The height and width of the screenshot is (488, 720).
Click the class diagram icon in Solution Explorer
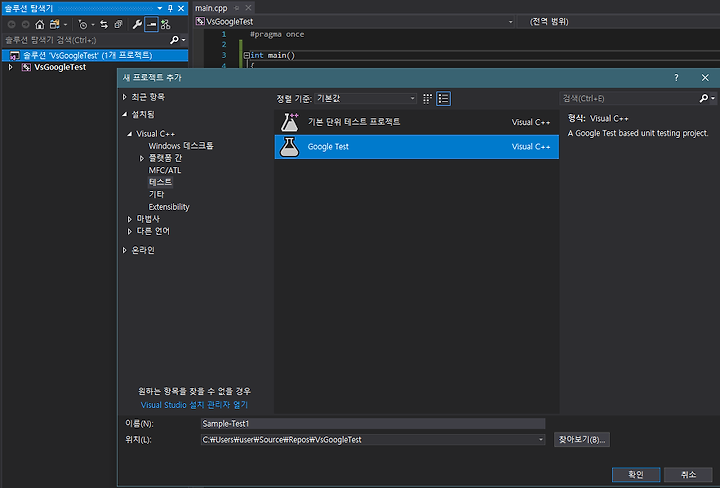click(x=165, y=24)
